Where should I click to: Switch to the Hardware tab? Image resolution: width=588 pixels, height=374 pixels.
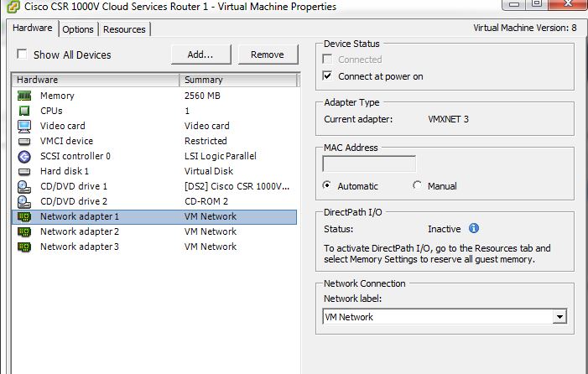pyautogui.click(x=32, y=29)
